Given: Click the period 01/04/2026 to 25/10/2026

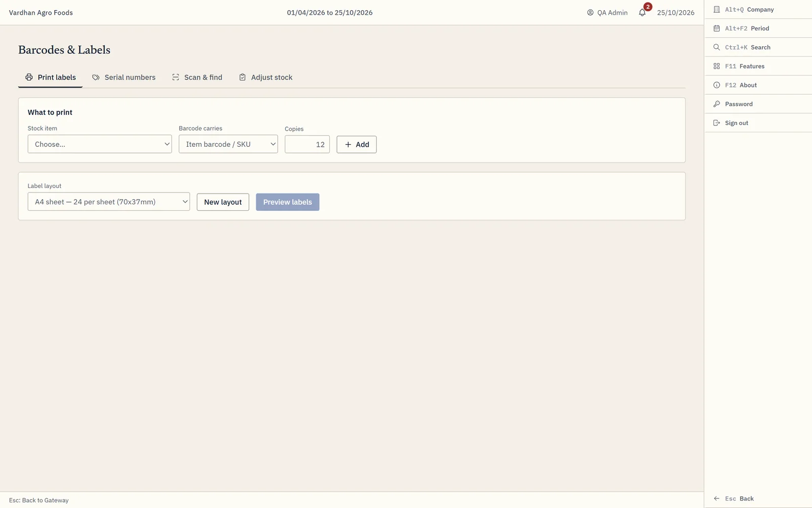Looking at the screenshot, I should [329, 13].
